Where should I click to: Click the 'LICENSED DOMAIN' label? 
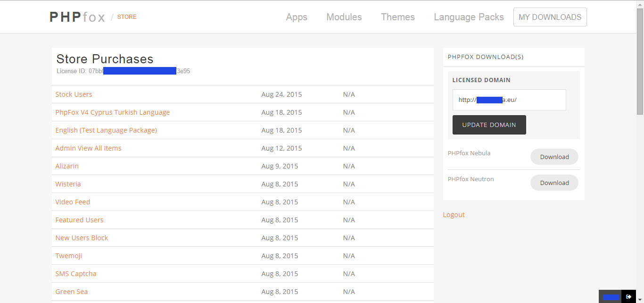(x=481, y=80)
